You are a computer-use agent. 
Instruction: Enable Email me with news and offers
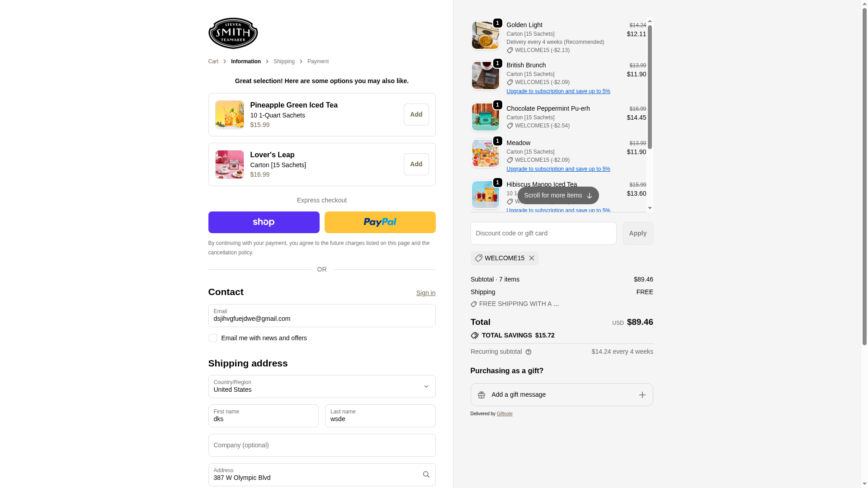pyautogui.click(x=212, y=338)
